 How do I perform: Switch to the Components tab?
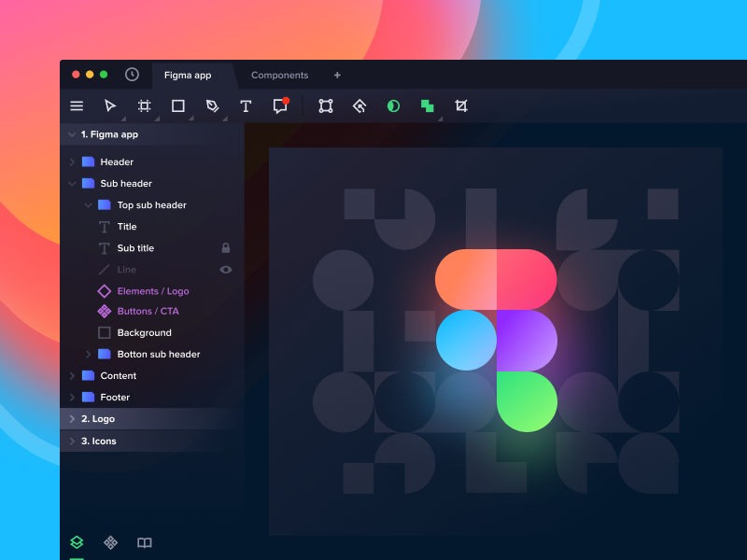coord(280,75)
